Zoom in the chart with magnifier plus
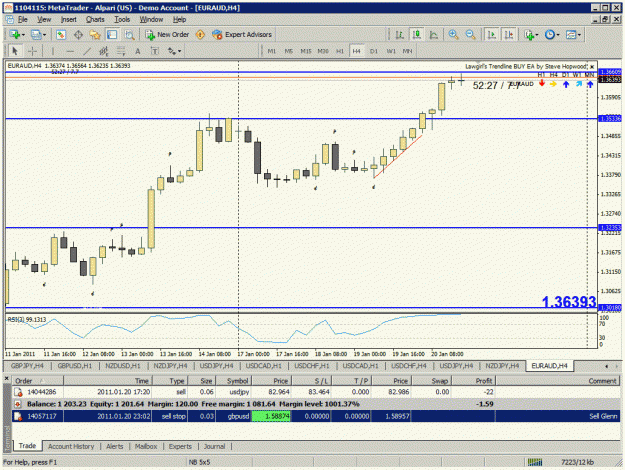The height and width of the screenshot is (470, 625). click(x=453, y=35)
